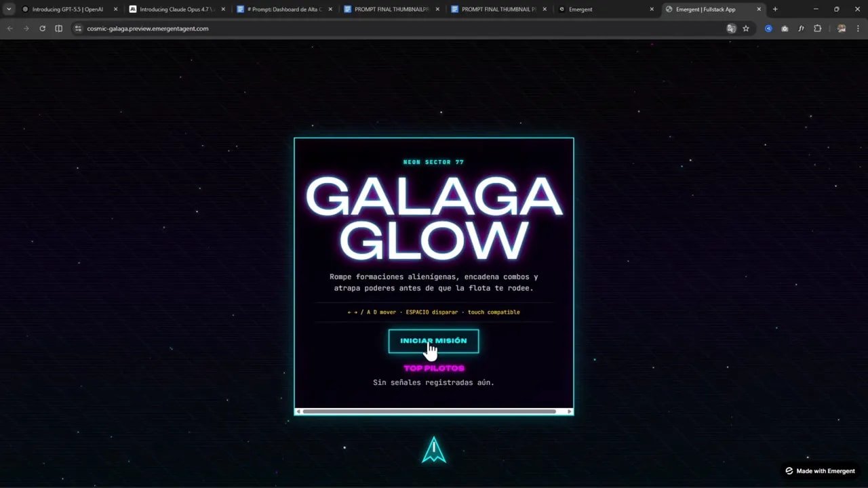Close the Introducing Claude Opus 4.7 tab

[x=223, y=9]
